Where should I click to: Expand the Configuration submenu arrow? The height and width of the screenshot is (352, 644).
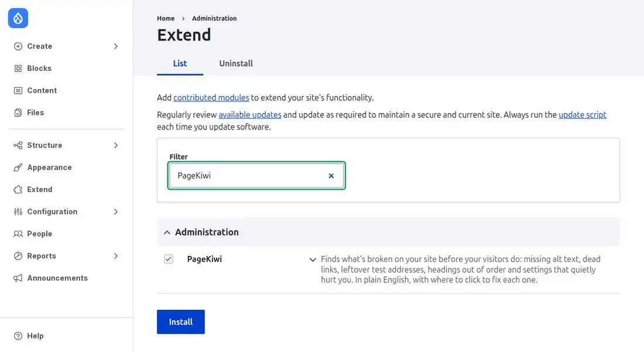pyautogui.click(x=116, y=212)
